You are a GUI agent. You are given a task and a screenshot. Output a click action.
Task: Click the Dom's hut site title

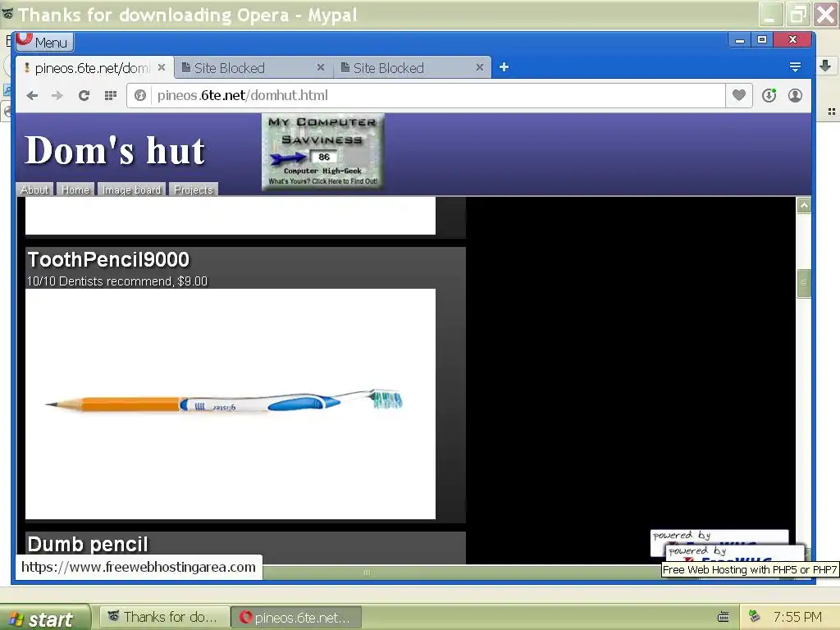click(x=114, y=151)
